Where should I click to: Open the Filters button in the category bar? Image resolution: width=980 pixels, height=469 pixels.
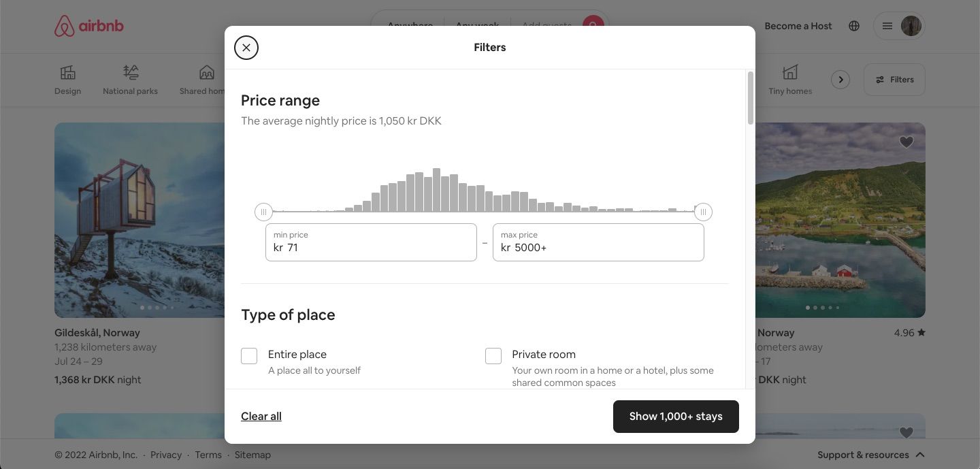click(894, 80)
